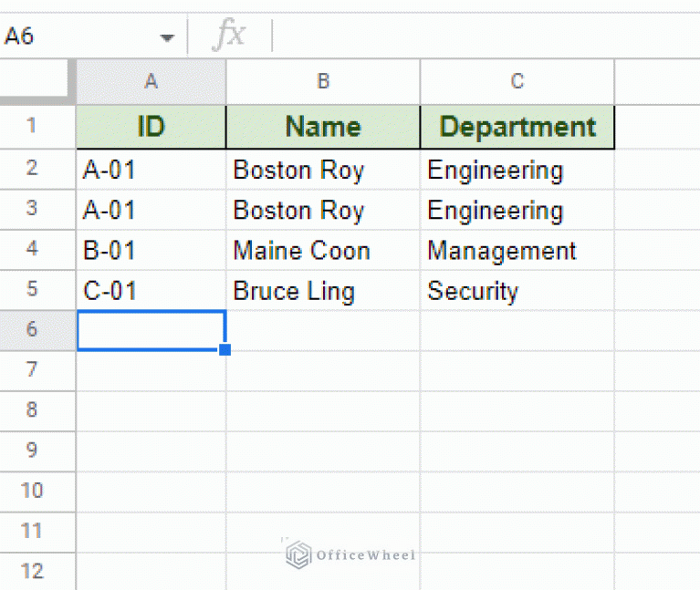Open the Name Box dropdown arrow
700x590 pixels.
(x=167, y=37)
